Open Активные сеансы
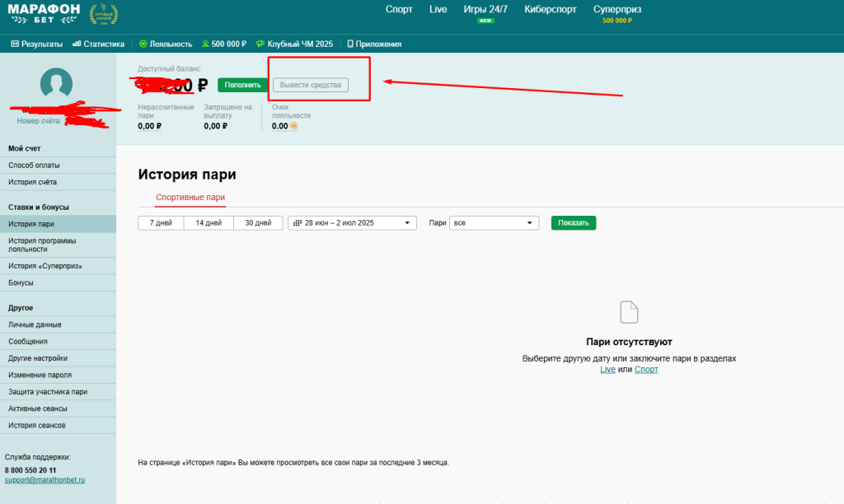Viewport: 844px width, 504px height. tap(59, 408)
